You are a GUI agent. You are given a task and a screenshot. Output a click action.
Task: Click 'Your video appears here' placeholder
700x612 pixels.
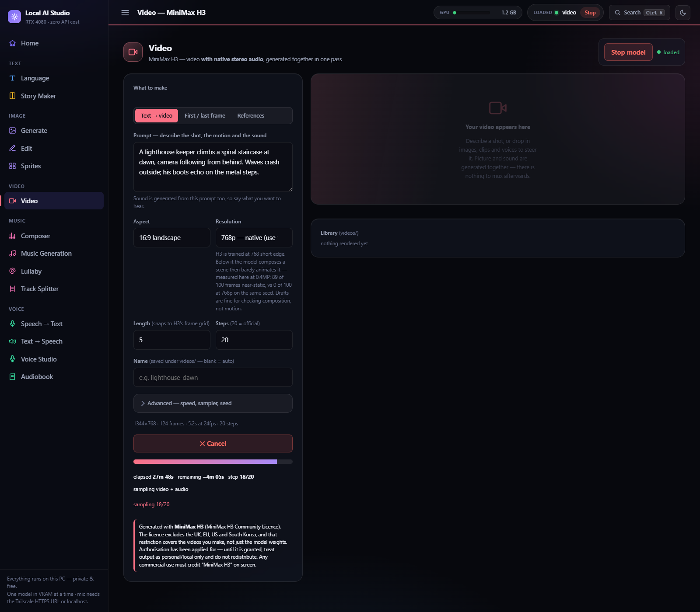[x=498, y=127]
